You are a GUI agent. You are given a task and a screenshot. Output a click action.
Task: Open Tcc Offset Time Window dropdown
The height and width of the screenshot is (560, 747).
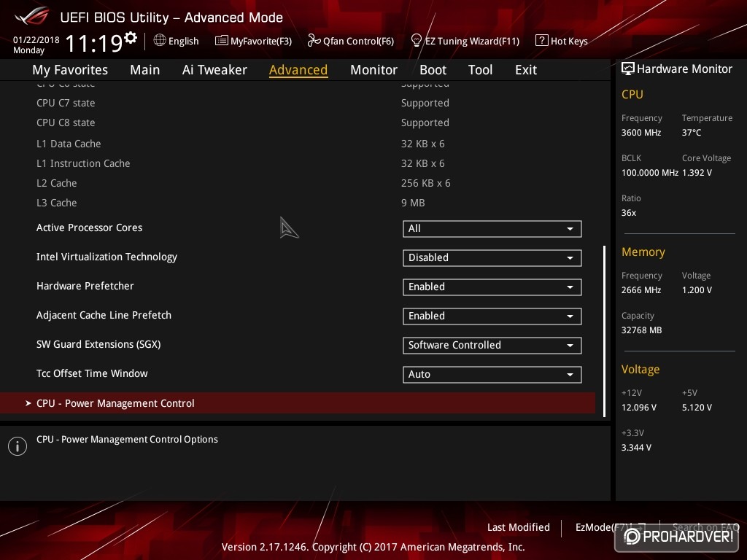492,374
